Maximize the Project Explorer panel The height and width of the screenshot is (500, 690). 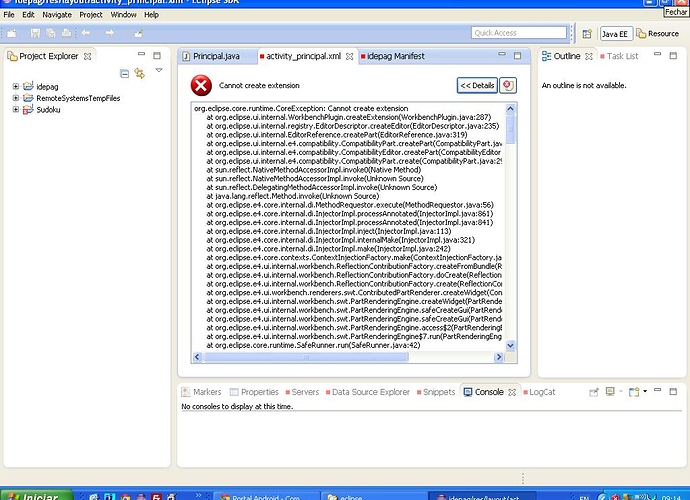coord(157,55)
